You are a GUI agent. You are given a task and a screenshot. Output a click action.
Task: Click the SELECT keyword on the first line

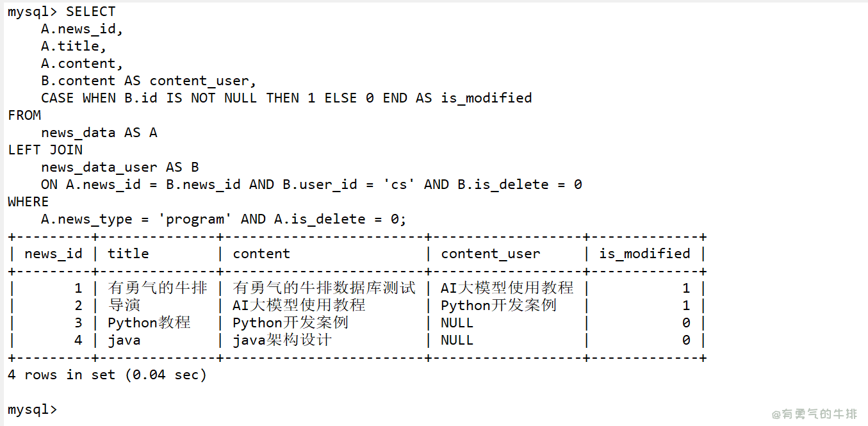pos(90,12)
